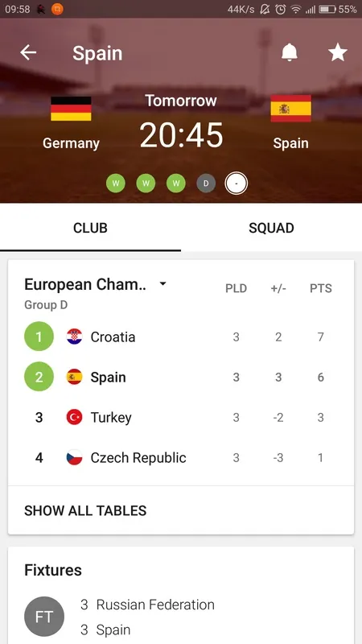Select the CLUB tab

coord(90,228)
